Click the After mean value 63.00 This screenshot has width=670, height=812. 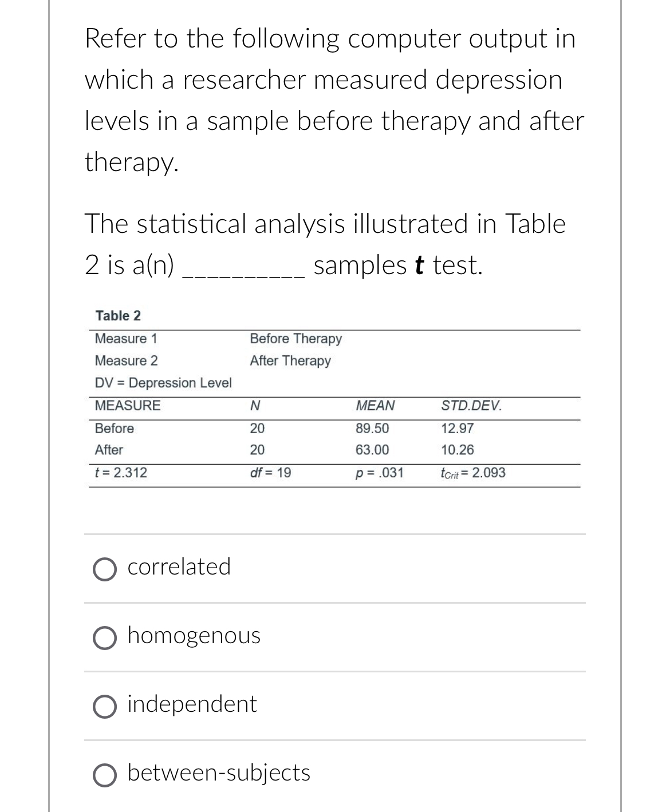click(372, 450)
